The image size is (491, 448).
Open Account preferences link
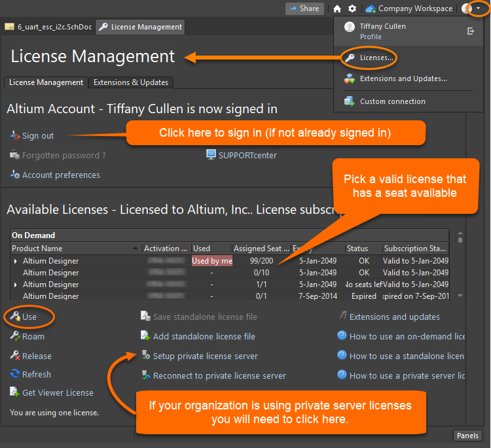pos(61,175)
